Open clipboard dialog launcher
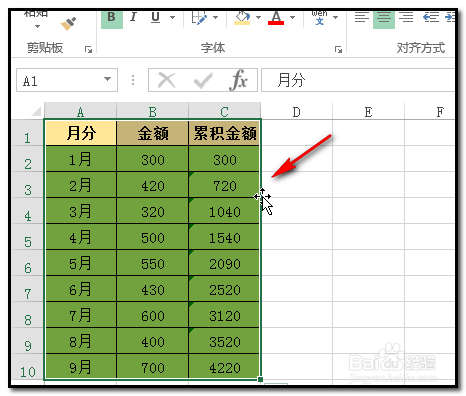The image size is (466, 396). pos(88,50)
